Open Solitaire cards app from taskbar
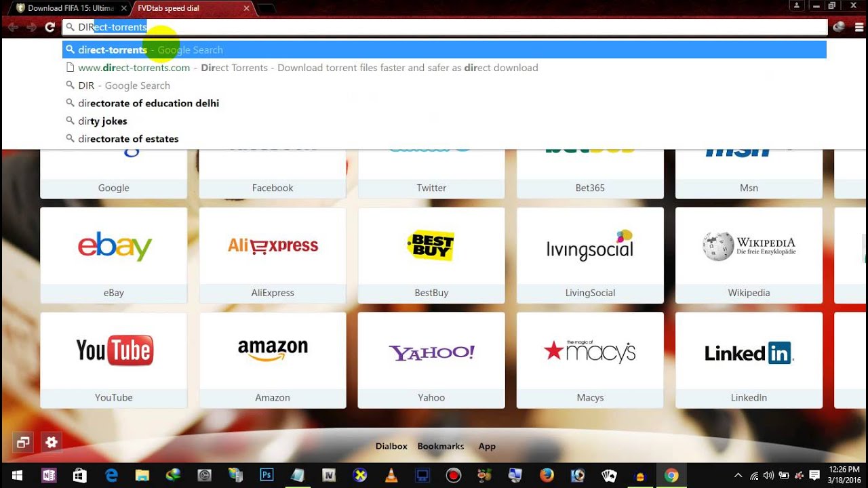Image resolution: width=868 pixels, height=488 pixels. pyautogui.click(x=609, y=475)
